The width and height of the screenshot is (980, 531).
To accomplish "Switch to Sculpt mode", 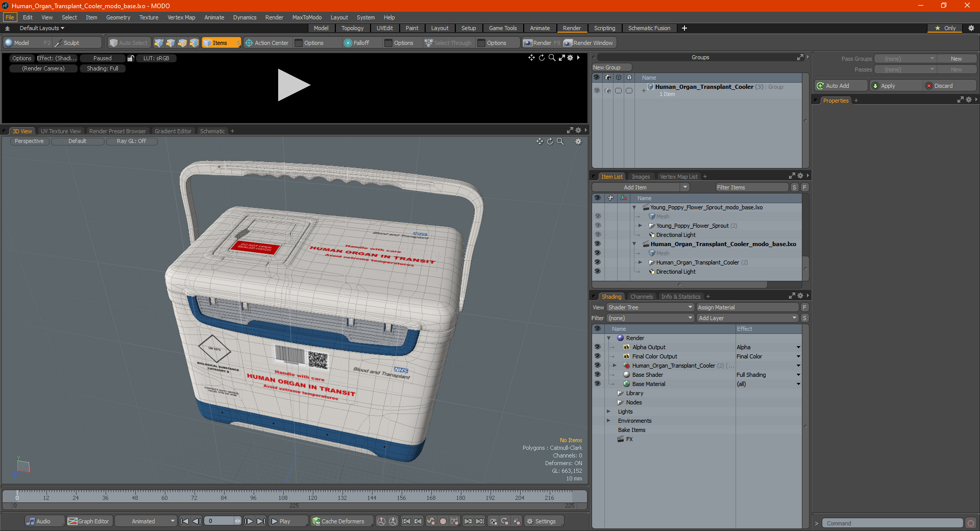I will pyautogui.click(x=77, y=43).
